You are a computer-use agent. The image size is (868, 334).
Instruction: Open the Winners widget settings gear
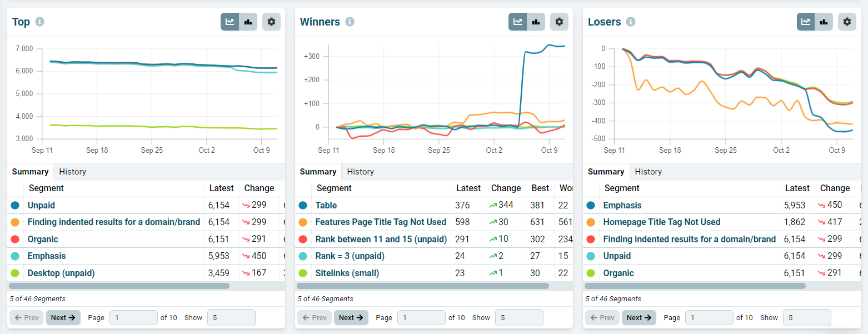coord(559,22)
